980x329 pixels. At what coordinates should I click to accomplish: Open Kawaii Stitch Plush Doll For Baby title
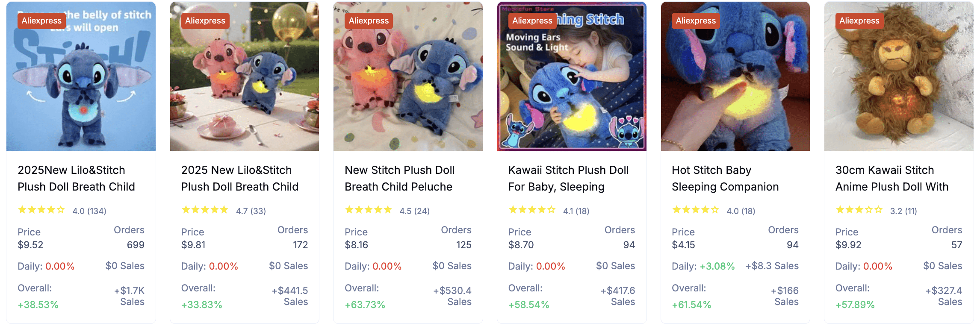(568, 178)
